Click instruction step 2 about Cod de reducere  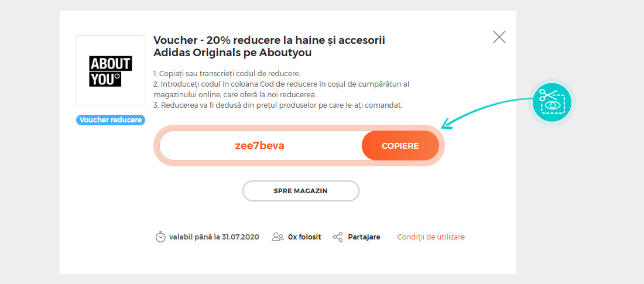point(282,90)
